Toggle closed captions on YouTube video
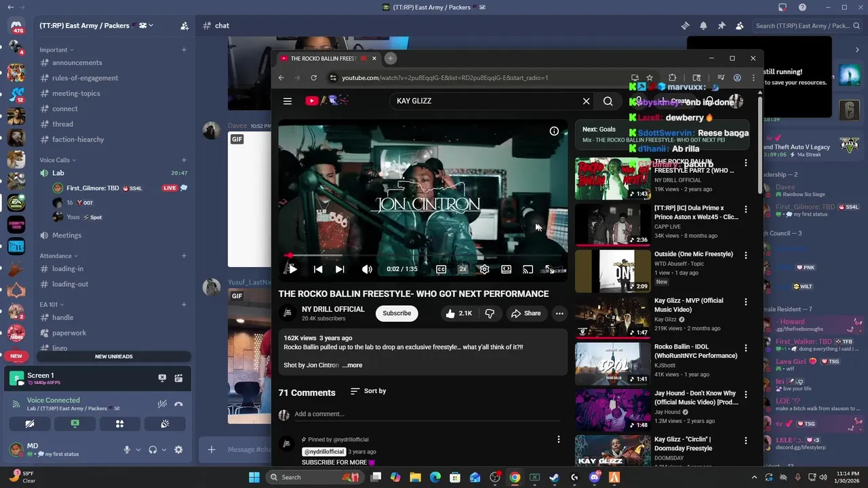The height and width of the screenshot is (488, 868). pyautogui.click(x=441, y=269)
